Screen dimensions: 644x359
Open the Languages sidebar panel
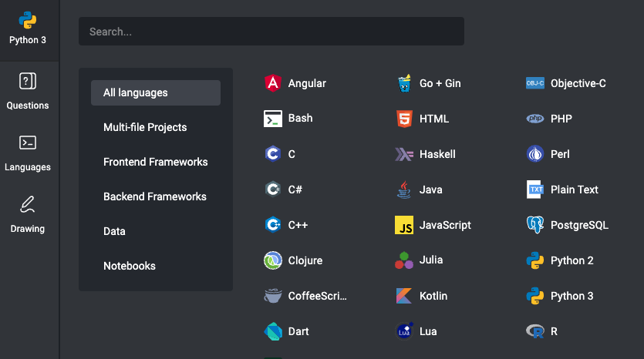click(28, 153)
